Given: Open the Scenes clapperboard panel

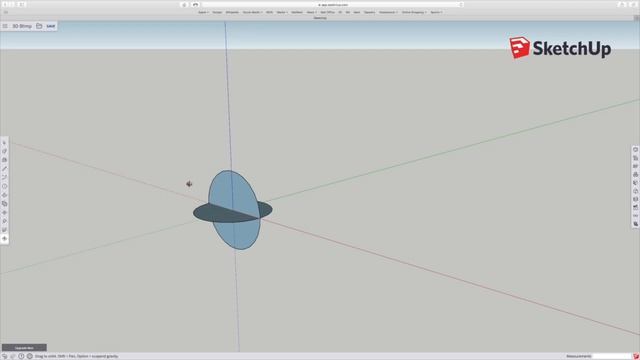Looking at the screenshot, I should click(x=636, y=207).
